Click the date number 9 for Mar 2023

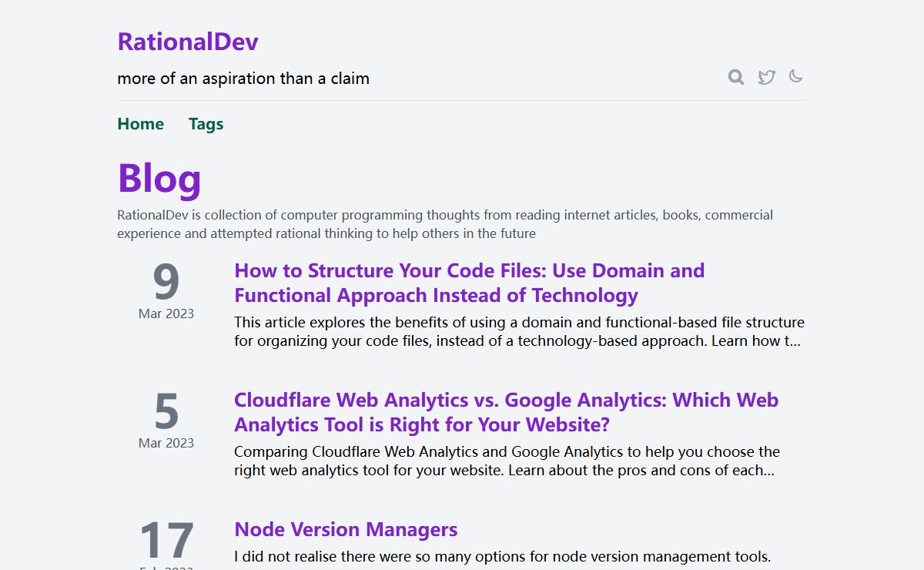pyautogui.click(x=166, y=282)
